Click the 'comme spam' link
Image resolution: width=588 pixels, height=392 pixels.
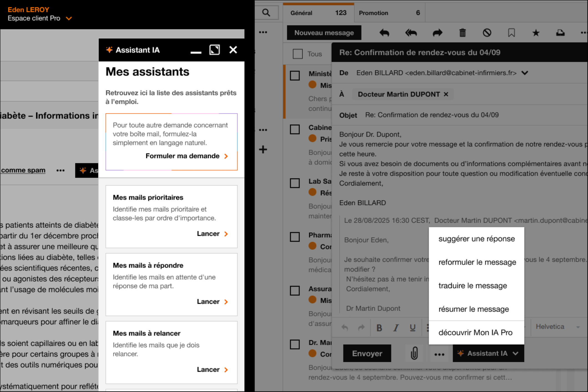point(23,170)
